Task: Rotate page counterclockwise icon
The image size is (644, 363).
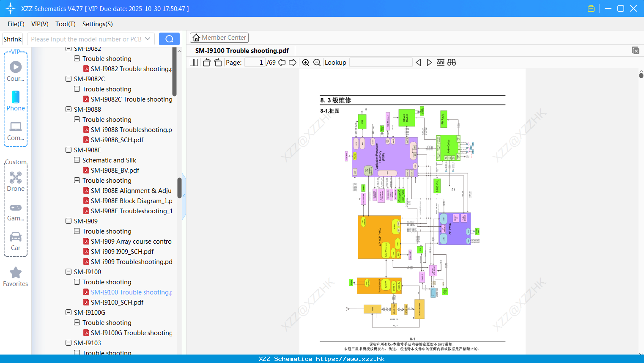Action: point(206,62)
